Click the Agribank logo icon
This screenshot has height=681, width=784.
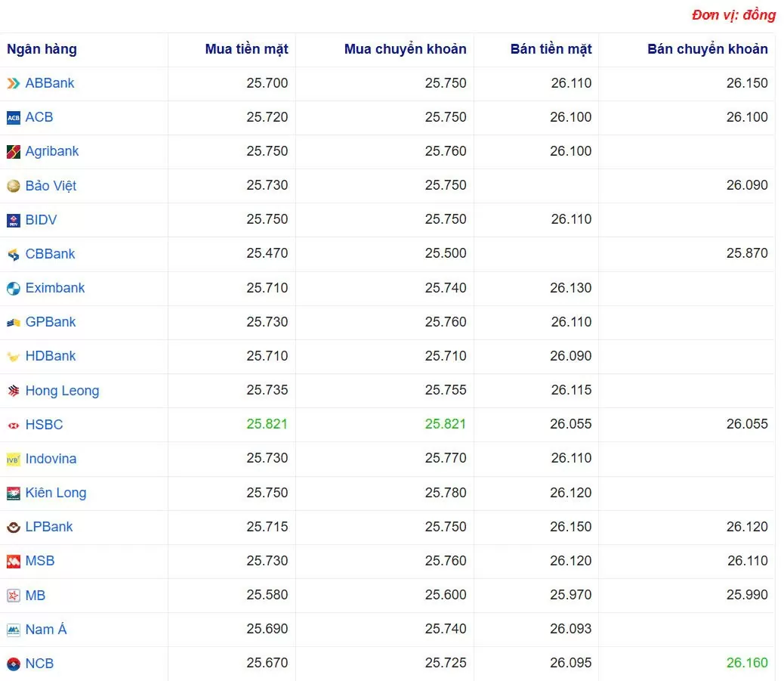[14, 152]
